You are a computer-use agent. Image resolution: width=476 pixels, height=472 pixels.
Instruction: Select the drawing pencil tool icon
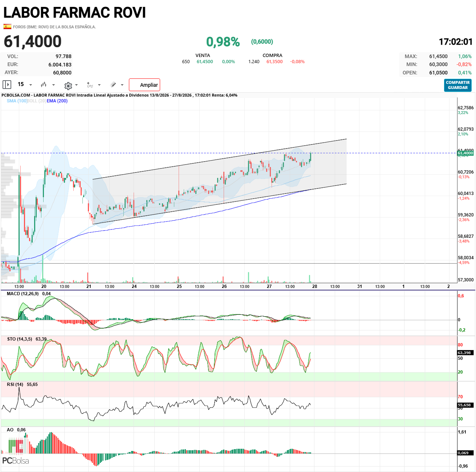click(x=113, y=85)
